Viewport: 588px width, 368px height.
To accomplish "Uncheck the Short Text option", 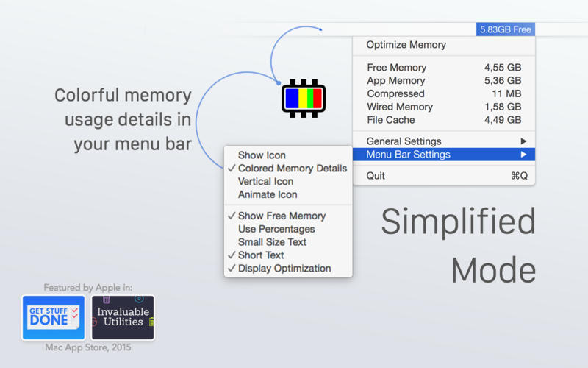I will coord(260,255).
